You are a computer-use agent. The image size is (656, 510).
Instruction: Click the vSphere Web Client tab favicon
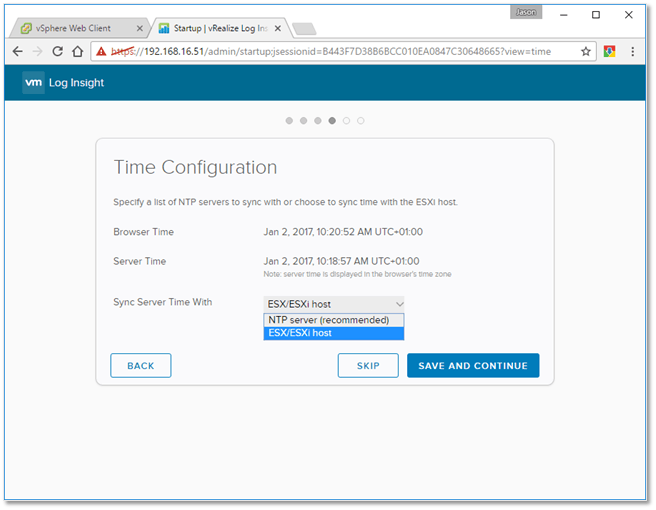26,28
